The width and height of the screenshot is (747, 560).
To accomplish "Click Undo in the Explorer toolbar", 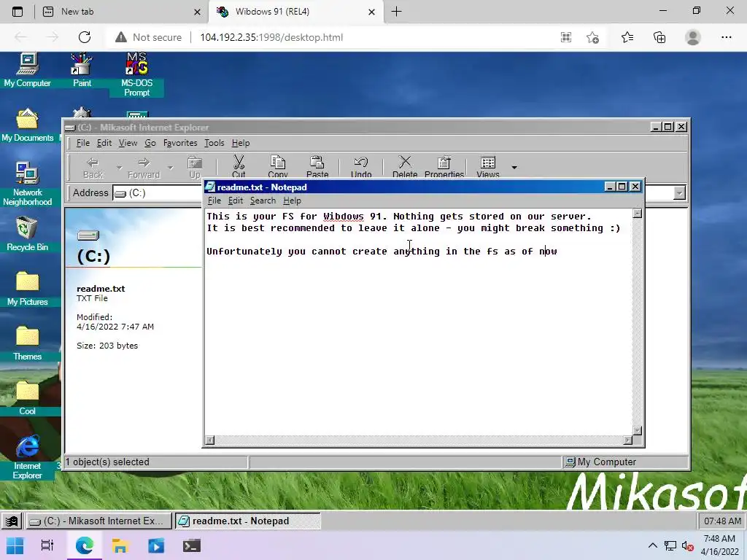I will point(361,167).
